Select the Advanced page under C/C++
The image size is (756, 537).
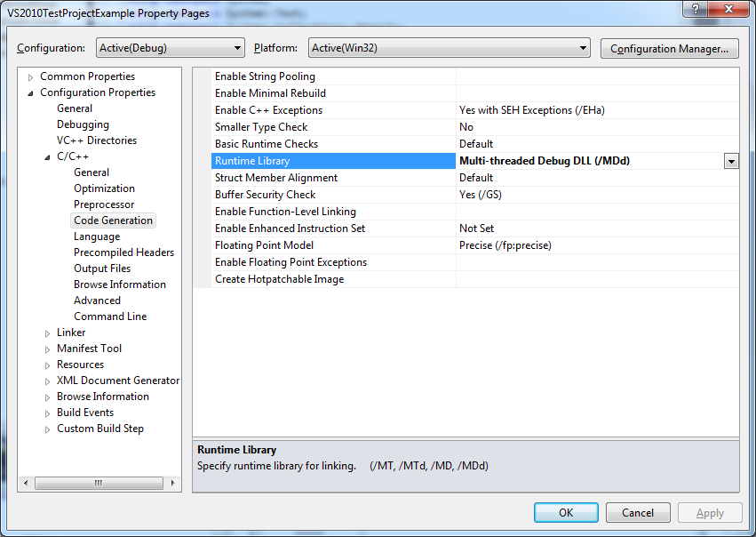[97, 301]
